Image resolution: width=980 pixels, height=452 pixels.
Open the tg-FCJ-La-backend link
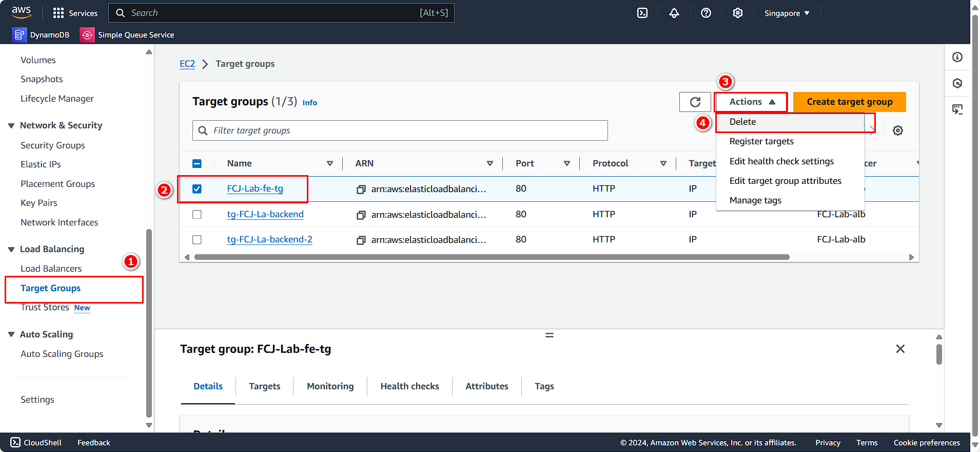pos(265,214)
